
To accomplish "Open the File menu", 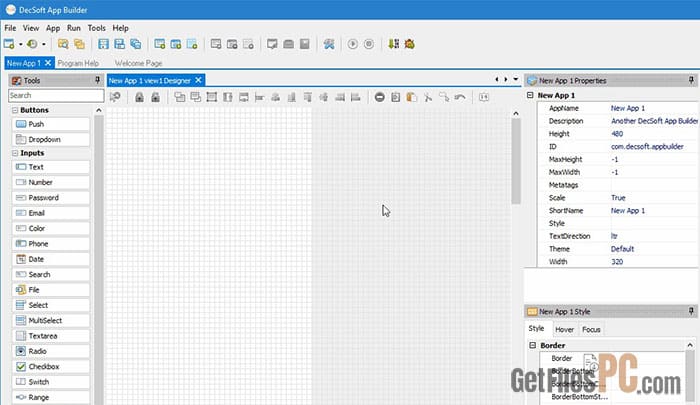I will pyautogui.click(x=10, y=28).
